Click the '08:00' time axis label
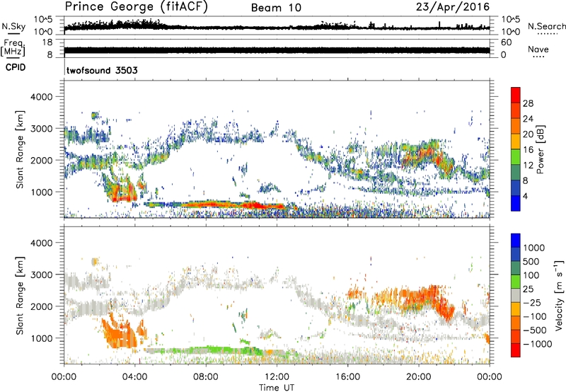Viewport: 566px width, 392px height. [x=206, y=377]
